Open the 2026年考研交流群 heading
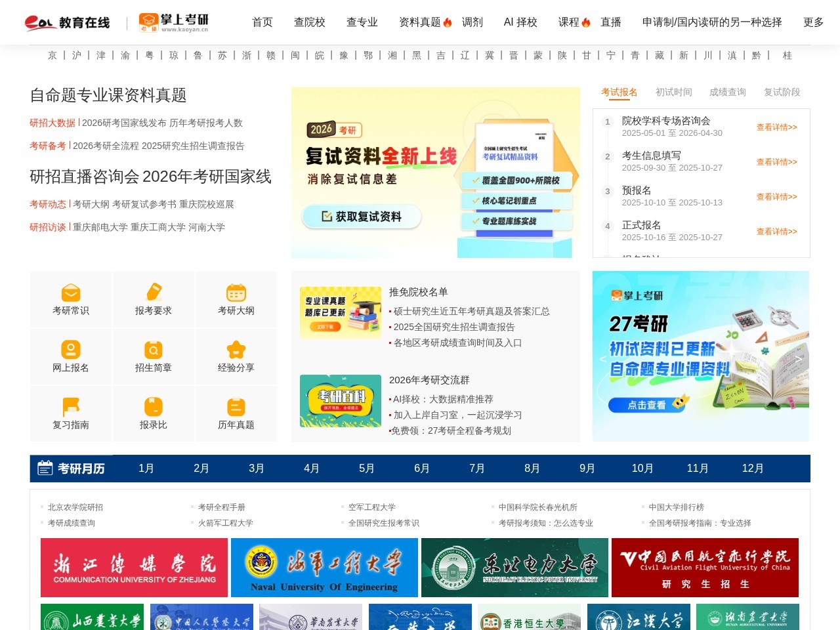Image resolution: width=840 pixels, height=630 pixels. 429,380
